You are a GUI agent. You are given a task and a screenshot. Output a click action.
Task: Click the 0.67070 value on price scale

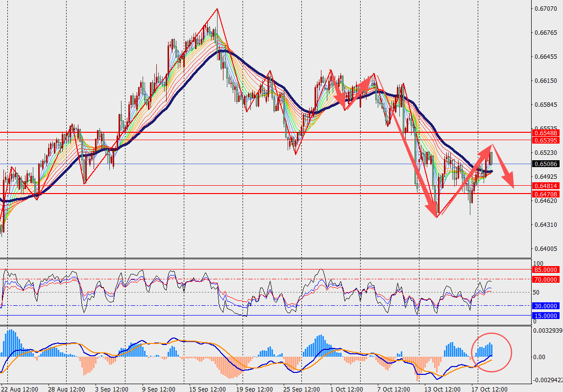coord(546,9)
